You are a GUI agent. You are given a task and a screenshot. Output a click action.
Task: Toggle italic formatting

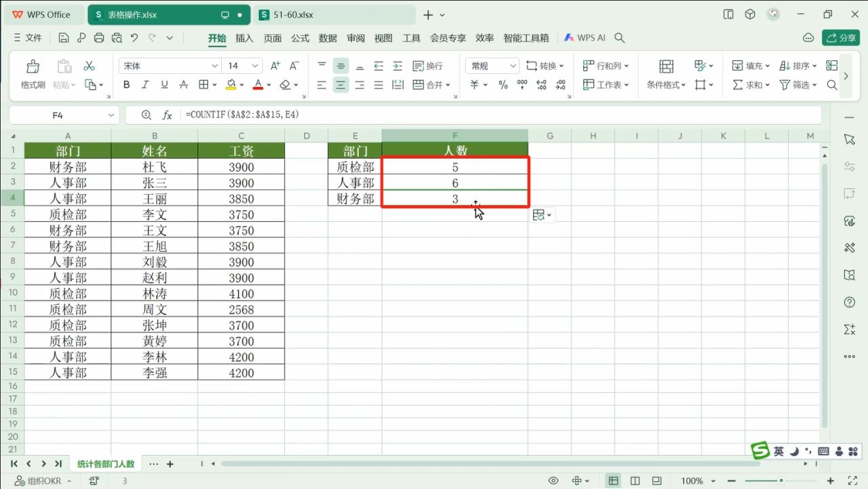pos(145,85)
